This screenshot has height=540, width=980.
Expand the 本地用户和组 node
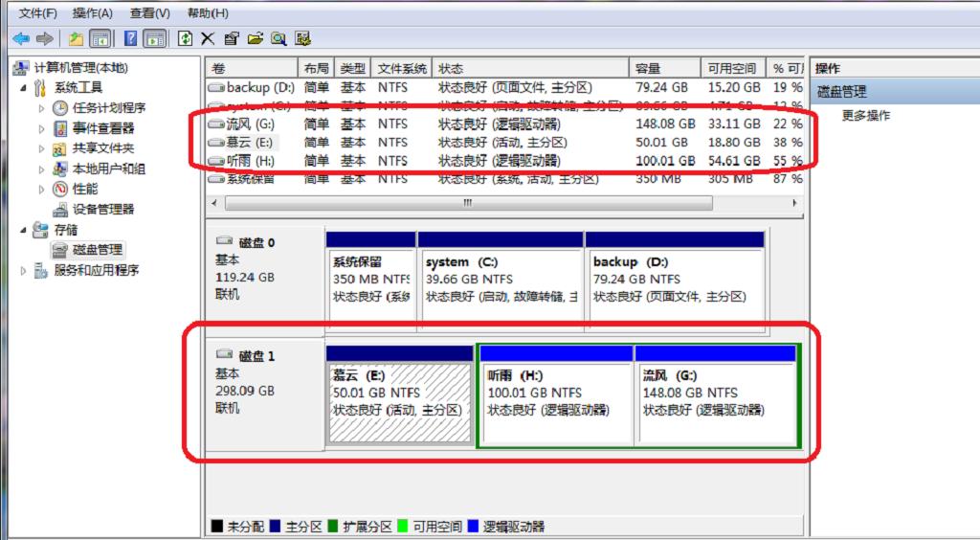point(42,169)
